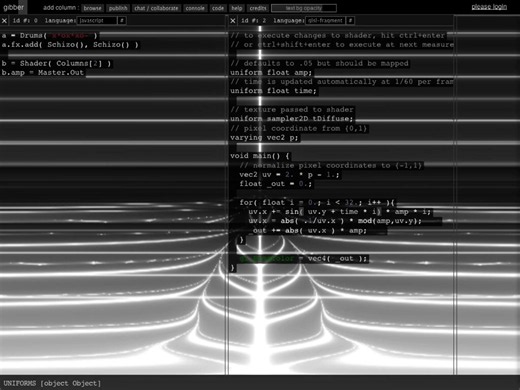Open the credits column
Viewport: 520px width, 390px height.
click(x=258, y=8)
